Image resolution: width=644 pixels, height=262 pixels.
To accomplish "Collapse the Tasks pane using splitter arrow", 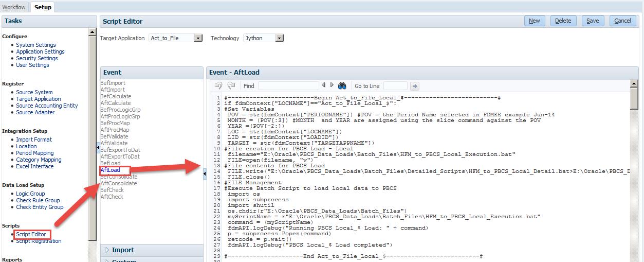I will pyautogui.click(x=98, y=148).
